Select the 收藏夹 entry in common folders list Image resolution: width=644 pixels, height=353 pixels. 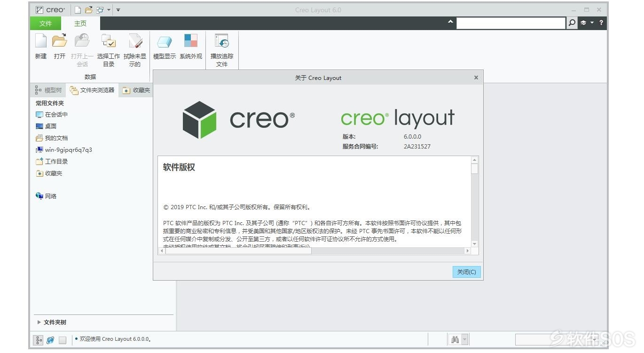tap(49, 173)
